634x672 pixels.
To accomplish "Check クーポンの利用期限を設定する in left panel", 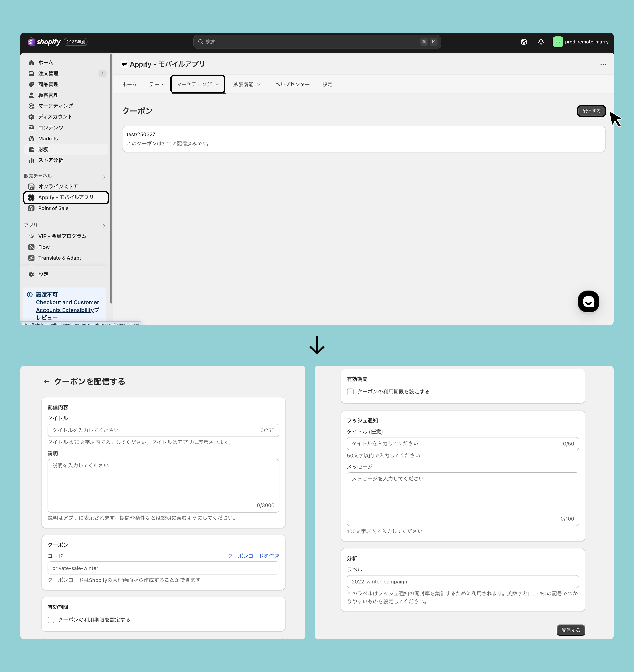I will (x=51, y=620).
